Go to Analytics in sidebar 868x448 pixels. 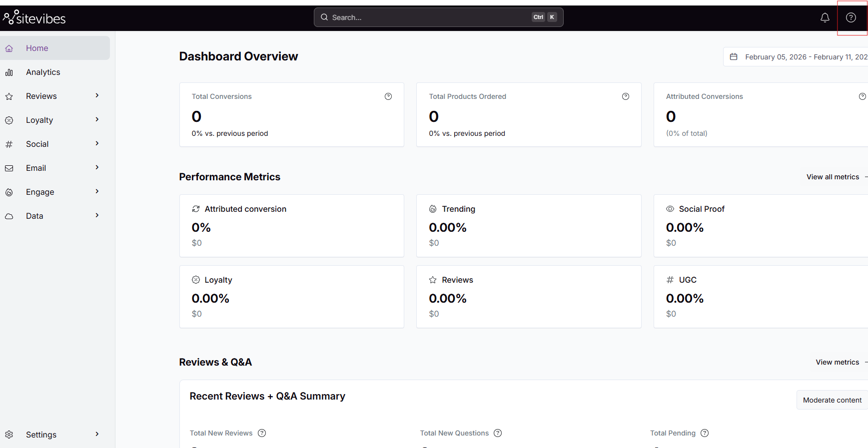click(x=43, y=72)
